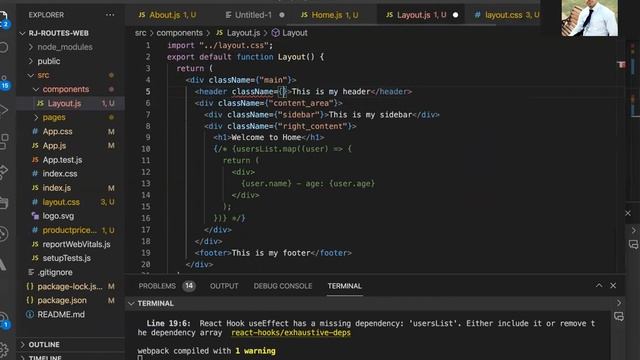Open the Explorer more actions ellipsis
The height and width of the screenshot is (360, 640).
click(x=110, y=15)
